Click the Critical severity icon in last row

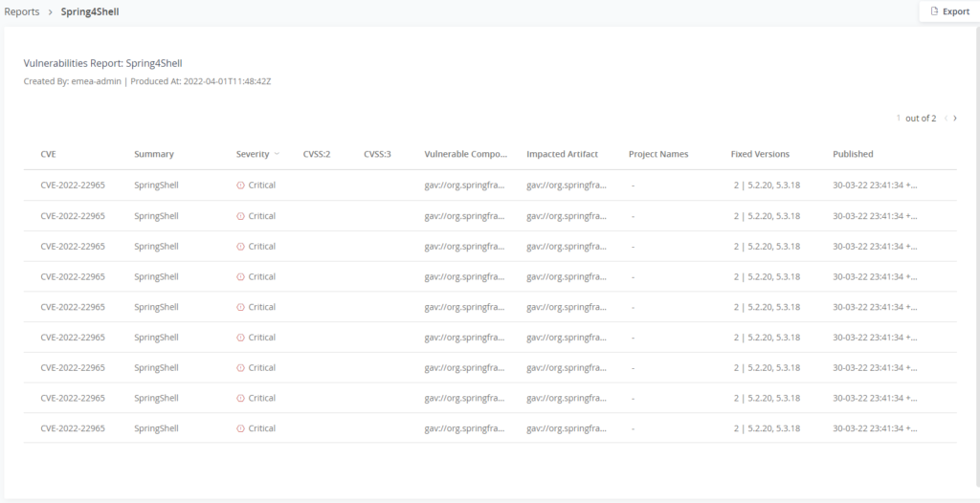click(240, 428)
